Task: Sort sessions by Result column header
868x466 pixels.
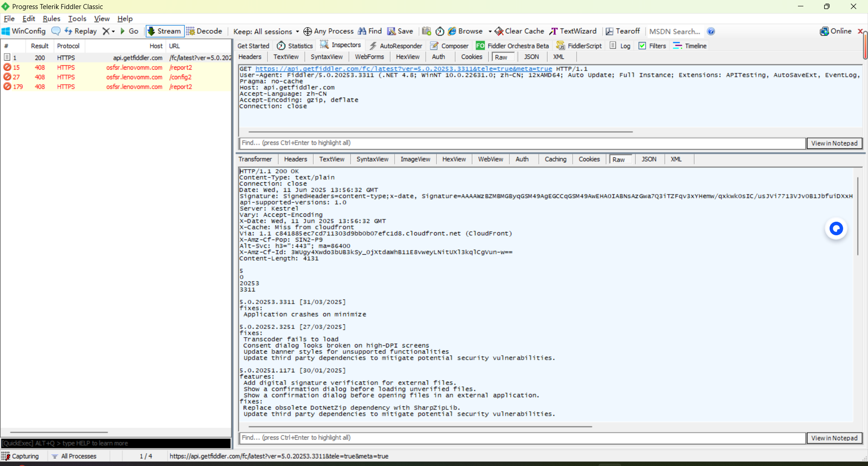Action: [40, 46]
